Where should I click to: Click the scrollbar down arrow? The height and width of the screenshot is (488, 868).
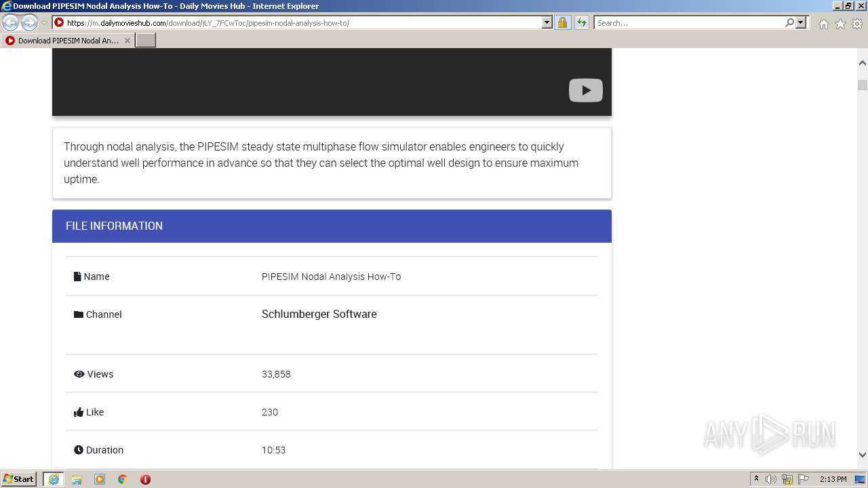(x=863, y=455)
